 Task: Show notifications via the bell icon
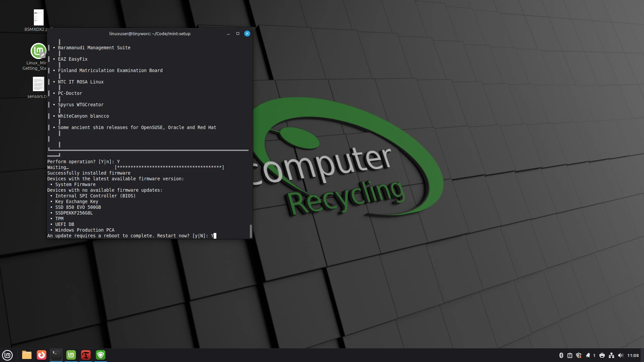pos(588,355)
